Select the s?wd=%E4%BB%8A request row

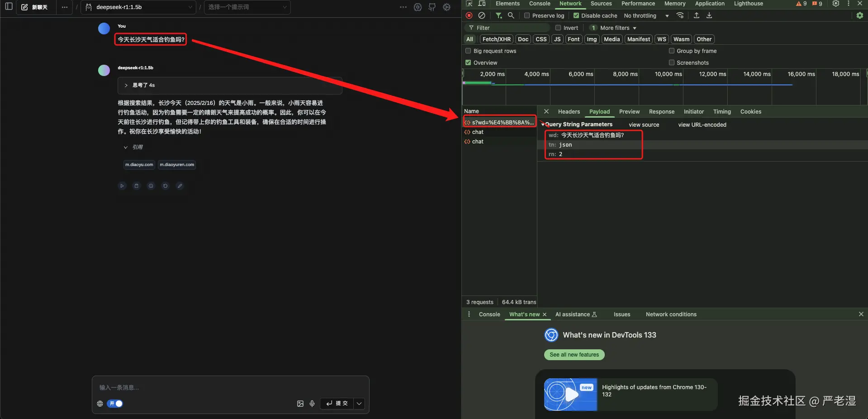tap(499, 123)
